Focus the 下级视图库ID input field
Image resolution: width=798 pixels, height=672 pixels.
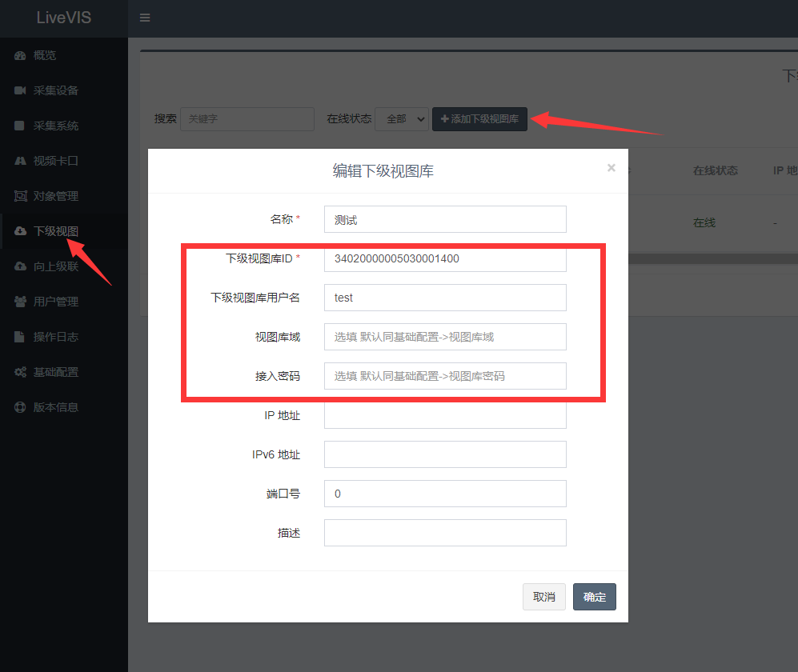[x=445, y=258]
